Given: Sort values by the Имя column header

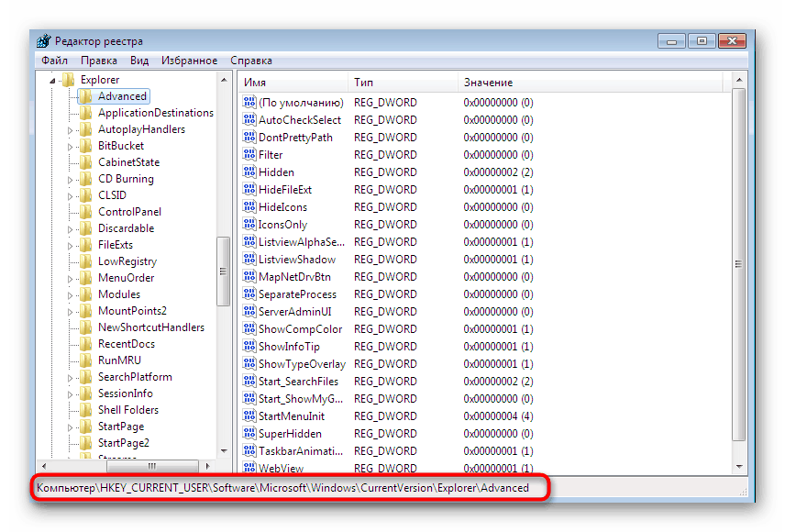Looking at the screenshot, I should click(293, 83).
